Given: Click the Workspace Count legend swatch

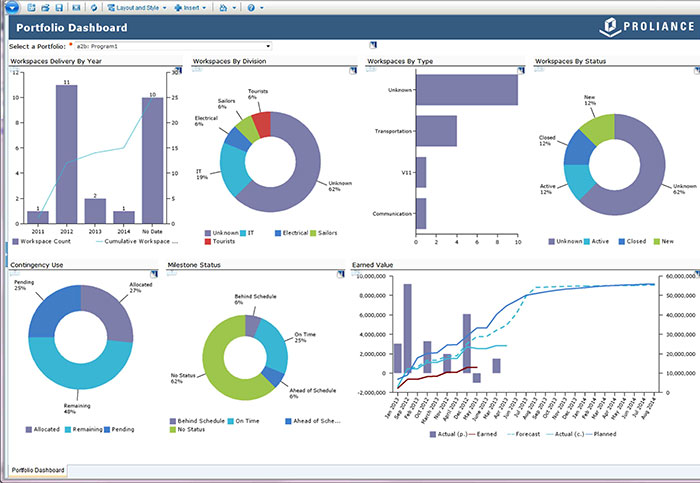Looking at the screenshot, I should point(16,242).
